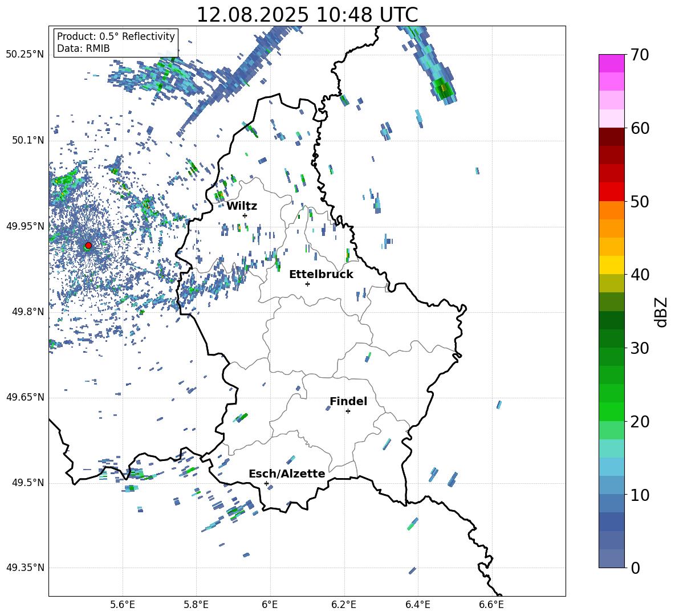Click the 70 tick label on colorbar

pyautogui.click(x=640, y=55)
